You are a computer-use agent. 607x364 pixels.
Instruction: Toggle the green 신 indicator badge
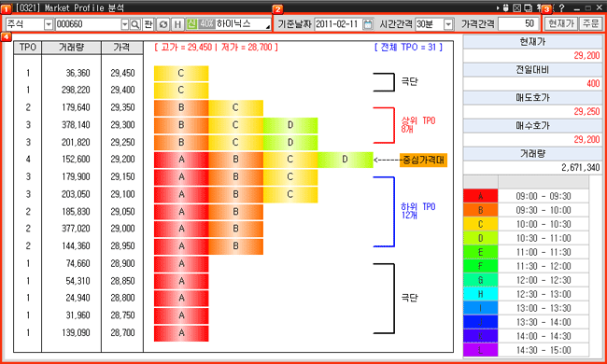pos(191,24)
